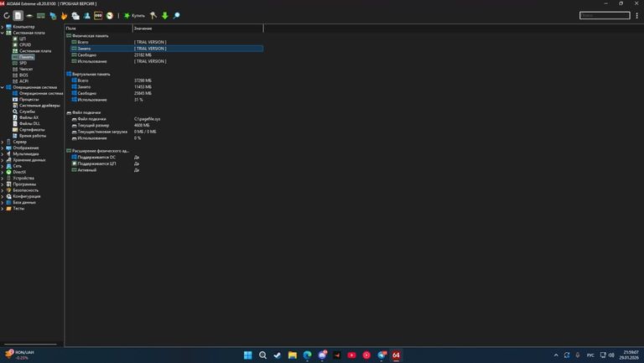
Task: Expand the Компьютер tree node
Action: pos(3,27)
